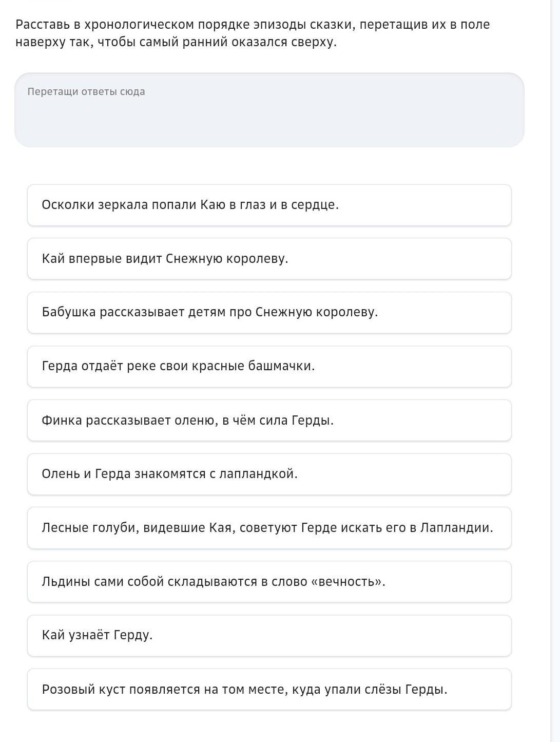Choose the "Олень и Герда знакомятся с лапландкой" card
This screenshot has height=742, width=560.
point(269,474)
